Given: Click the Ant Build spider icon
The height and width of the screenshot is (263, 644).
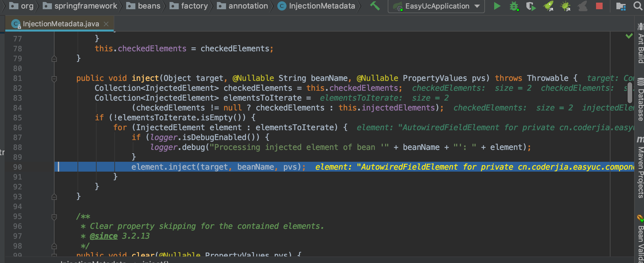Looking at the screenshot, I should pos(640,27).
